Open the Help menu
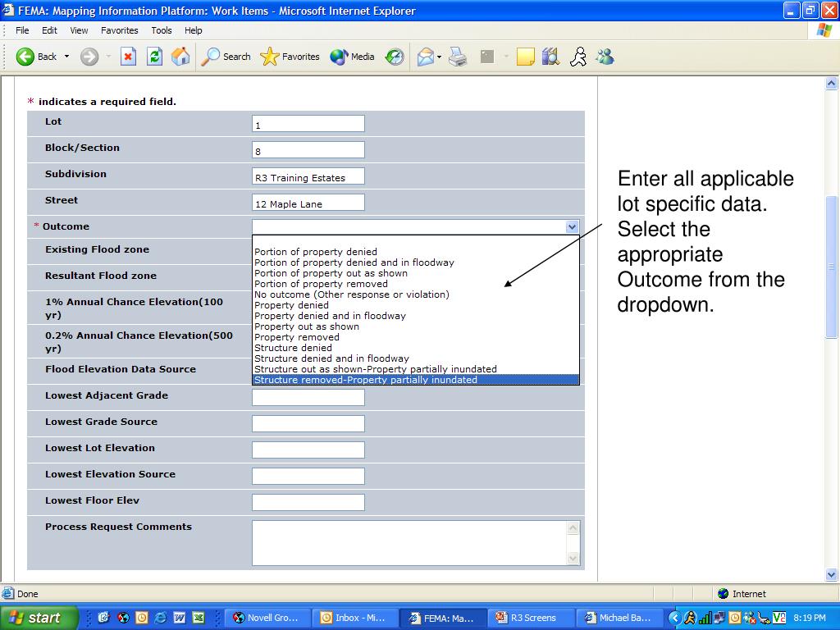Screen dimensions: 840x630 [x=194, y=30]
